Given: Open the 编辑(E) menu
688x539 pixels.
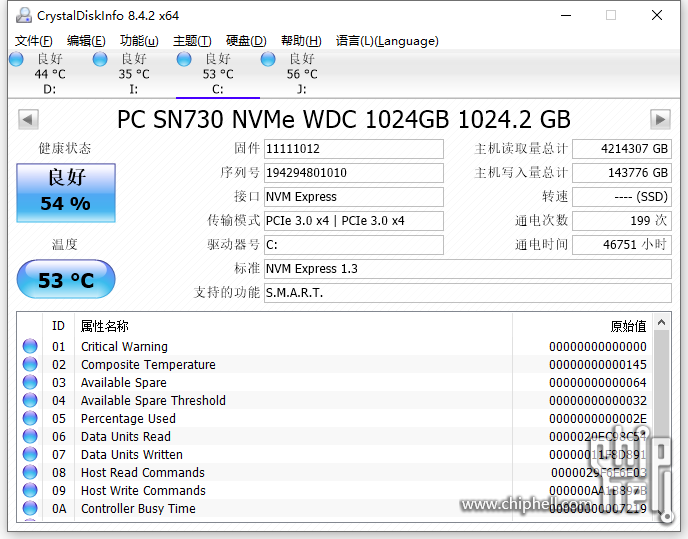Looking at the screenshot, I should click(x=86, y=41).
